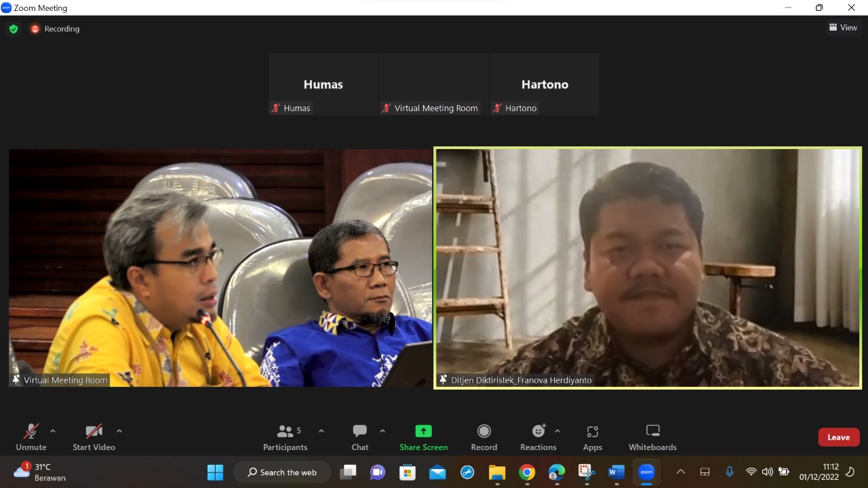Unmute the microphone
Viewport: 868px width, 488px height.
point(31,437)
